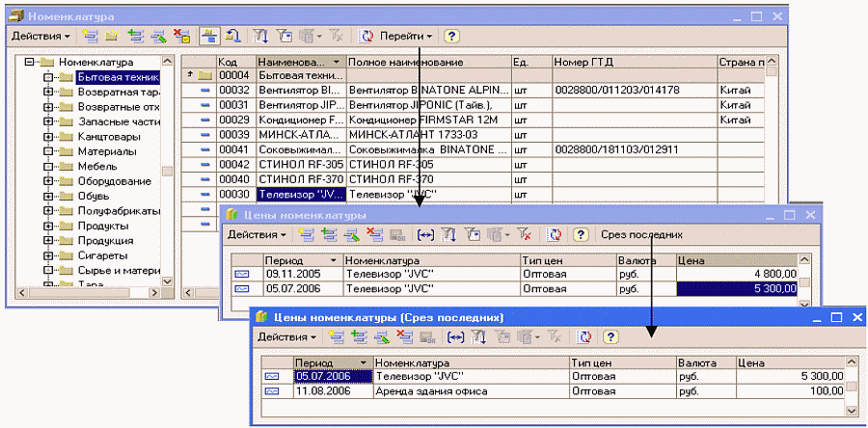The image size is (868, 428).
Task: Click the refresh icon in Цены номенклатуры toolbar
Action: [x=556, y=234]
